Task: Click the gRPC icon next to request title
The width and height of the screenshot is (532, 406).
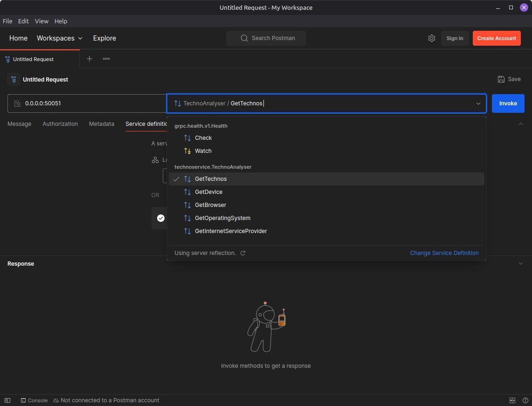Action: pos(14,80)
